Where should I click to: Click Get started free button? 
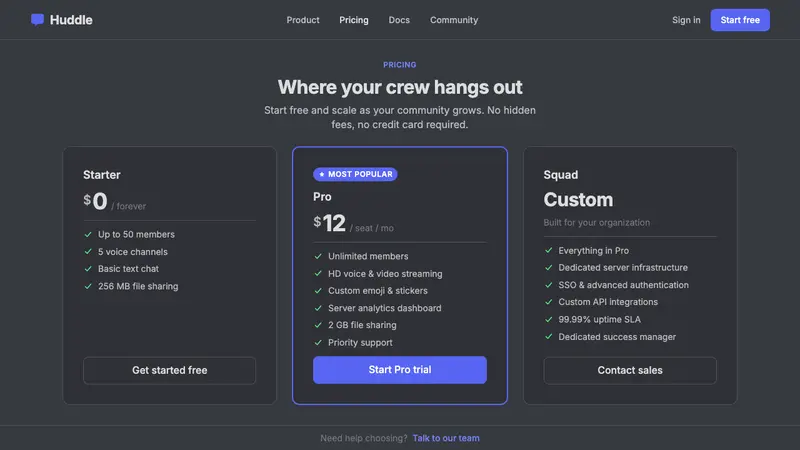pyautogui.click(x=169, y=370)
